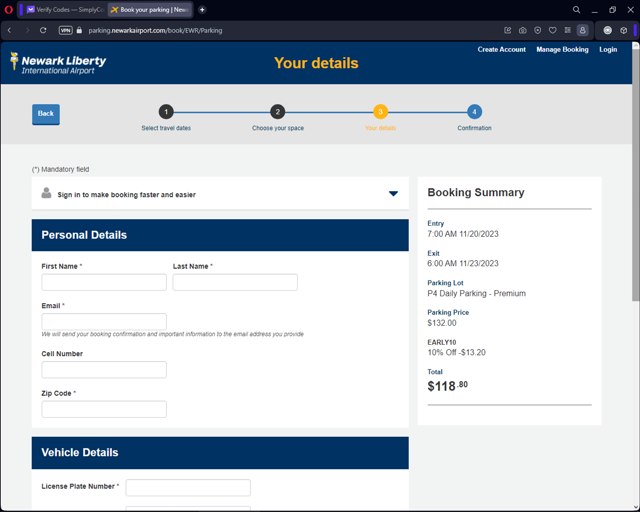Click the Booking Summary heading

476,192
